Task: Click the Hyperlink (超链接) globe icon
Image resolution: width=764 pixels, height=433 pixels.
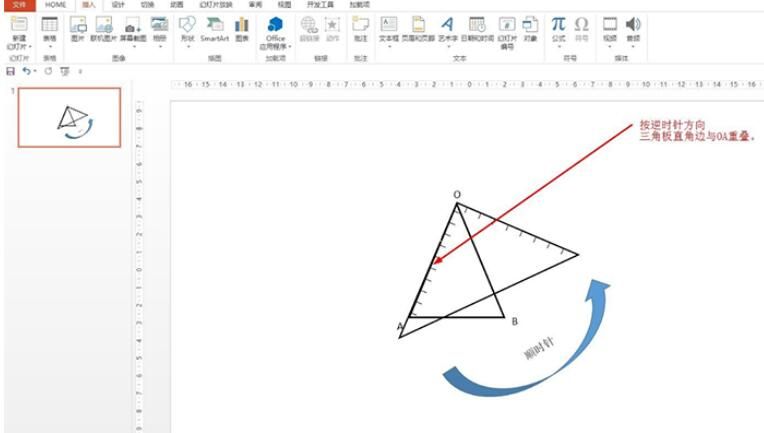Action: coord(309,24)
